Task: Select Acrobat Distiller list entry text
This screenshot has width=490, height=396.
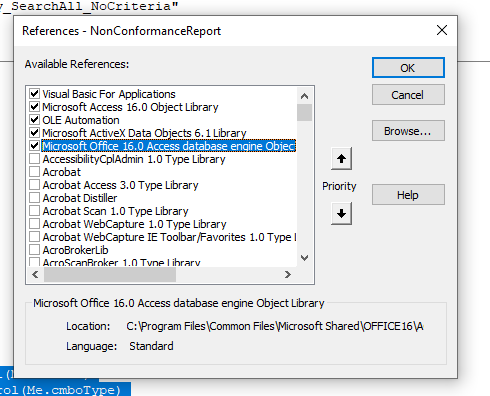Action: 80,198
